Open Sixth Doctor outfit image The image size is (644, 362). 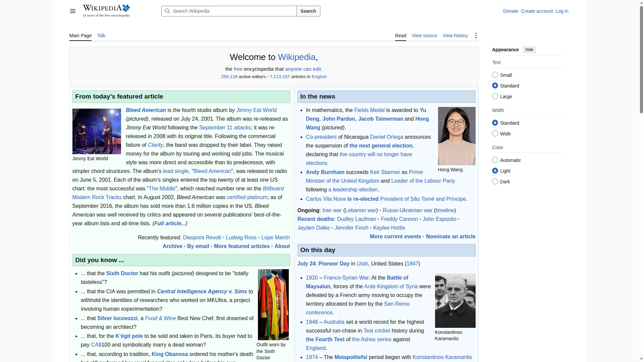tap(273, 305)
